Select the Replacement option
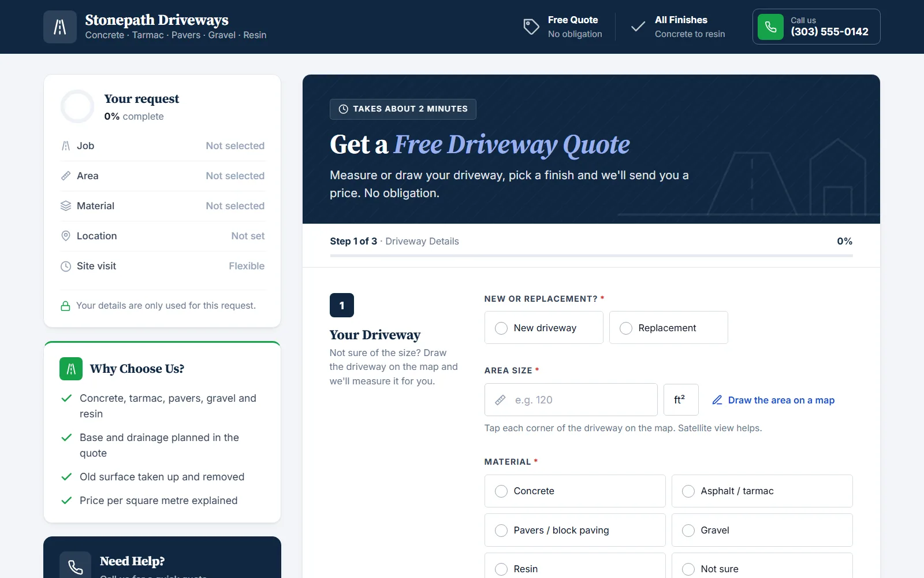The width and height of the screenshot is (924, 578). (x=669, y=328)
